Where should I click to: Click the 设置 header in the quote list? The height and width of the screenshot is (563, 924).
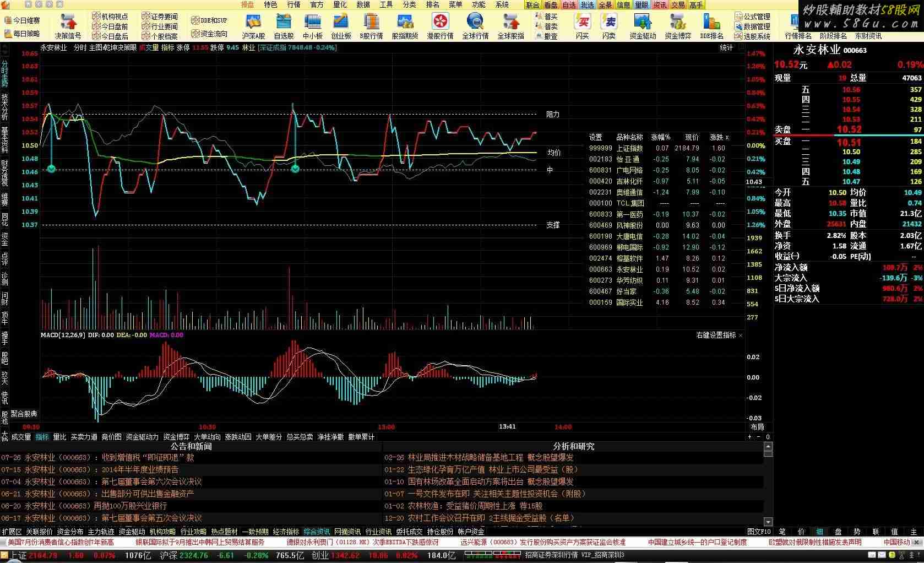(596, 137)
